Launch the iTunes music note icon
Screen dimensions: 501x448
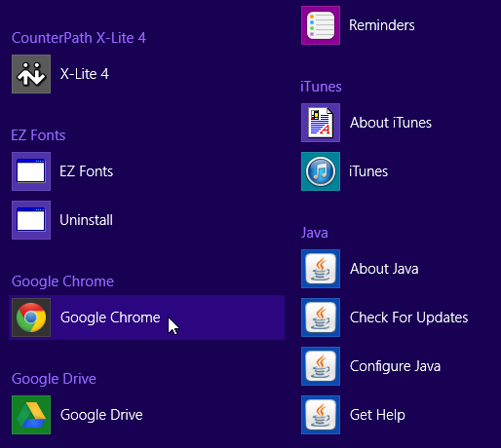[x=321, y=171]
